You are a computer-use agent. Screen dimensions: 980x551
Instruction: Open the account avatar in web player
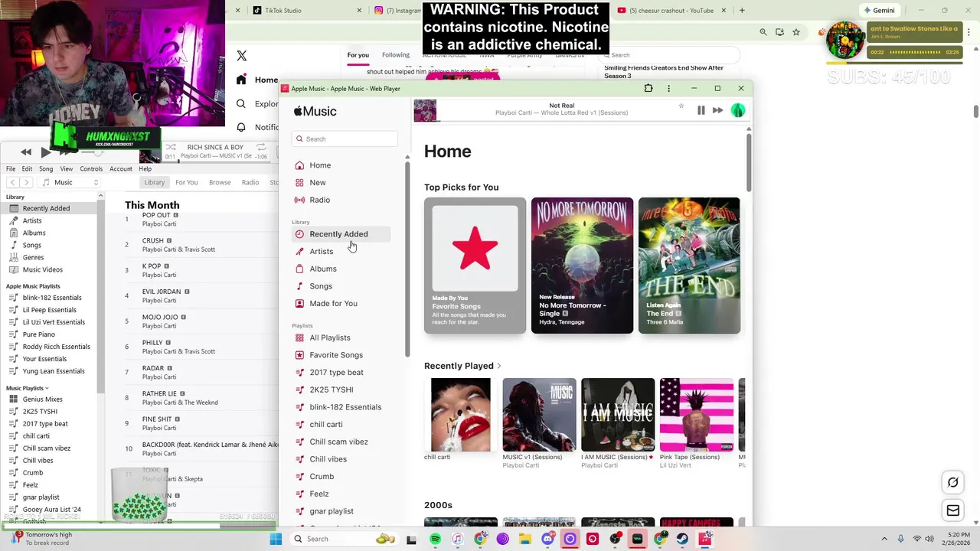[737, 110]
